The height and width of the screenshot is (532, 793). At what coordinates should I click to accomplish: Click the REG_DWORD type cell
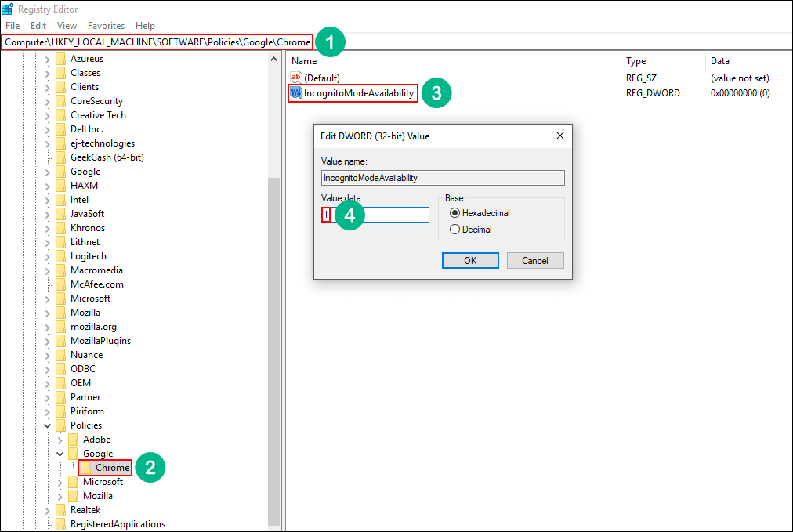pos(653,93)
